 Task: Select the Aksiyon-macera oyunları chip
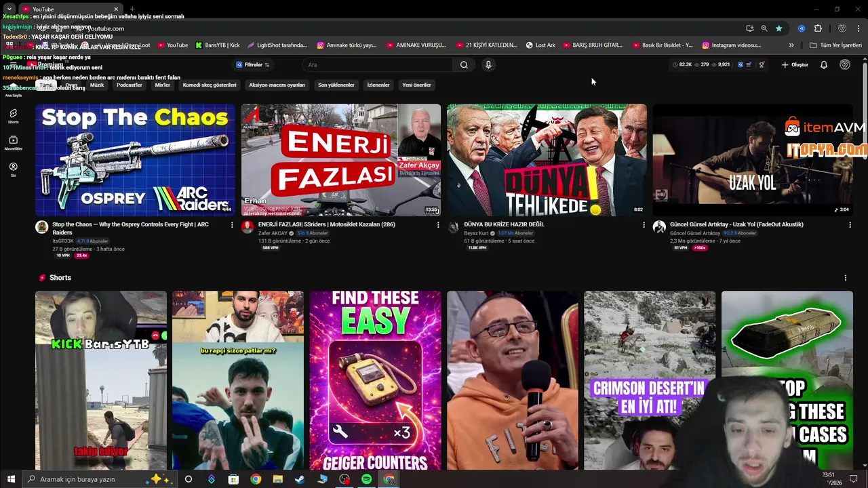coord(277,85)
